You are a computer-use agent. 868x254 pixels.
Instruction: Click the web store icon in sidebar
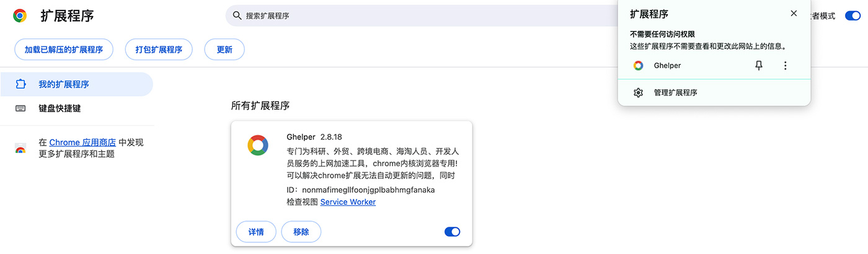tap(20, 149)
